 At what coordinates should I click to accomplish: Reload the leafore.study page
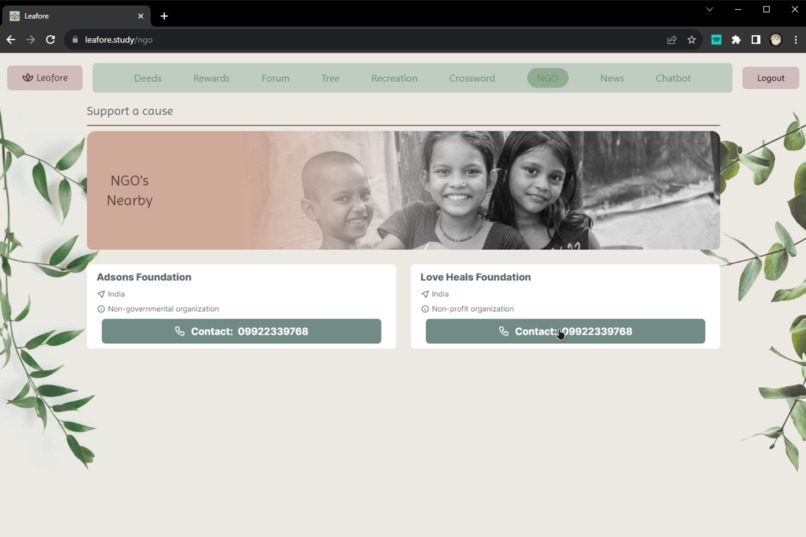pos(50,40)
